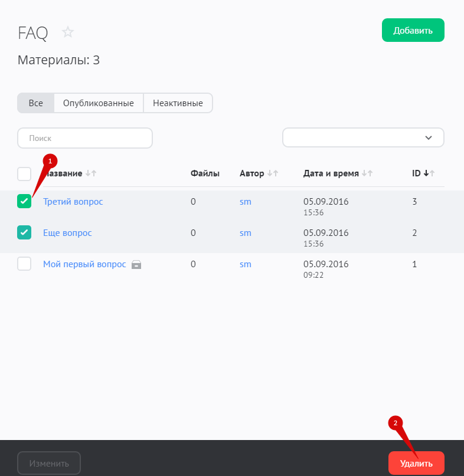Sort by ID column arrows

point(429,173)
